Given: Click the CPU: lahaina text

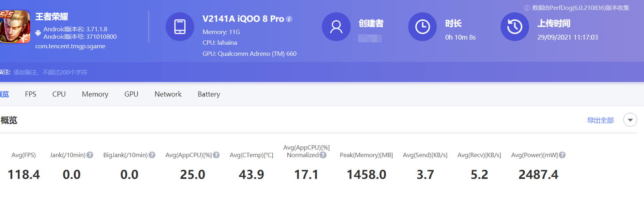Looking at the screenshot, I should (220, 43).
